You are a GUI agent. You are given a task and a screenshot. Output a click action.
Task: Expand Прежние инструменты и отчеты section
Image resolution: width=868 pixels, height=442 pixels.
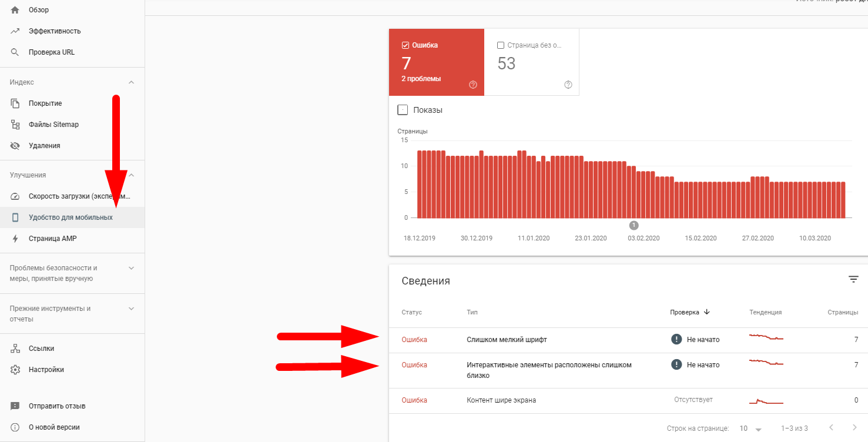coord(131,309)
